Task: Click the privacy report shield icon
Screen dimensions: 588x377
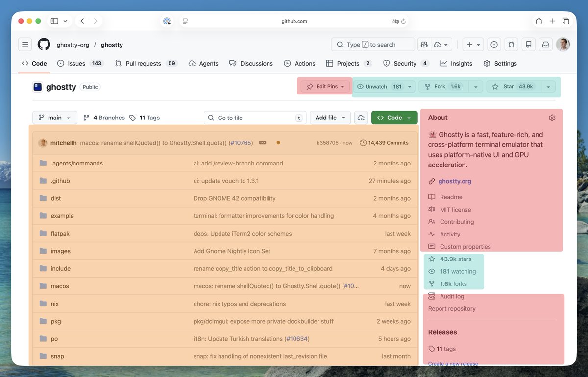Action: pyautogui.click(x=167, y=21)
